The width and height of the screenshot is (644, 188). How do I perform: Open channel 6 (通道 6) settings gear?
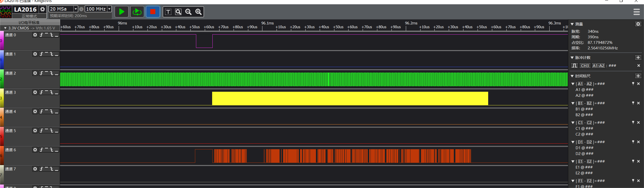[x=35, y=150]
